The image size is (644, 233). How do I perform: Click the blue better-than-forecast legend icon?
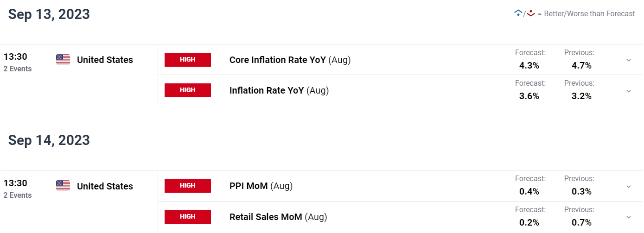[x=518, y=13]
